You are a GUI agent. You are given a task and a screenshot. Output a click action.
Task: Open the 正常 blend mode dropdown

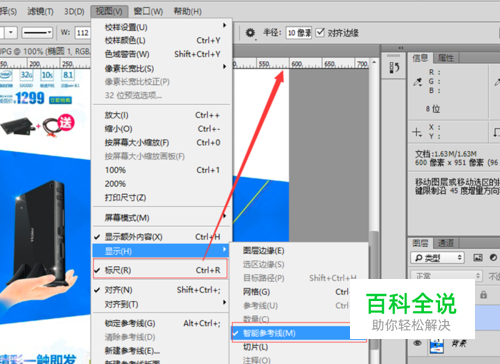pos(446,276)
